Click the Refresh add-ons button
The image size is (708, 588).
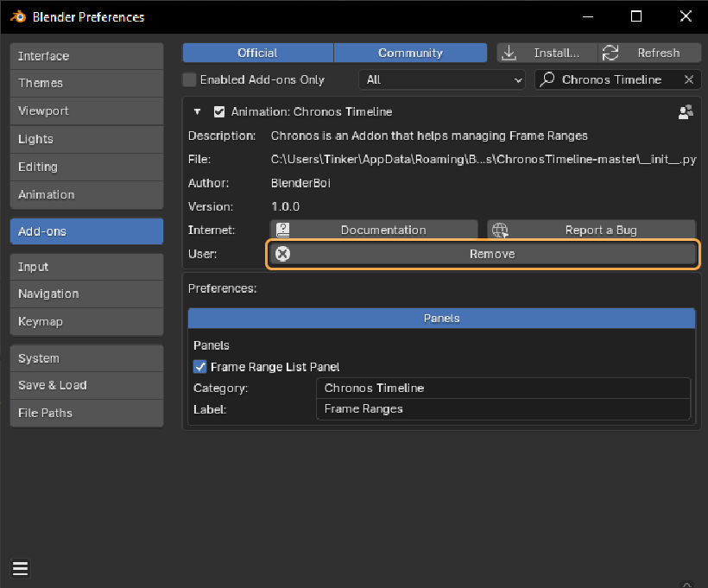click(x=649, y=53)
